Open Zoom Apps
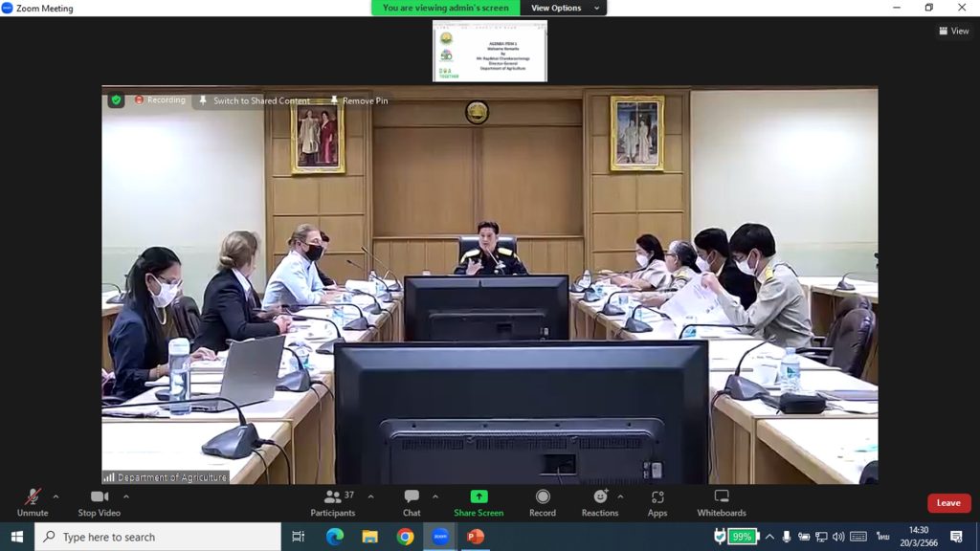This screenshot has width=980, height=551. 657,503
